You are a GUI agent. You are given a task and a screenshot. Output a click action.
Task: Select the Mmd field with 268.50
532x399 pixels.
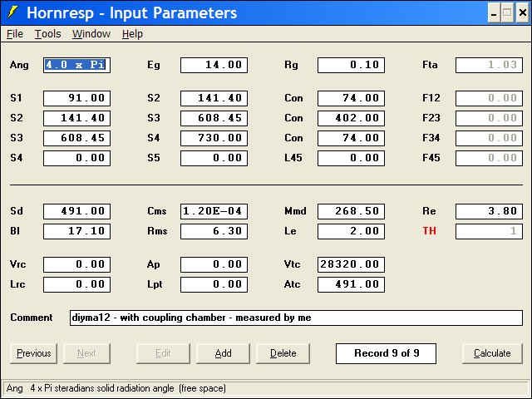coord(351,211)
